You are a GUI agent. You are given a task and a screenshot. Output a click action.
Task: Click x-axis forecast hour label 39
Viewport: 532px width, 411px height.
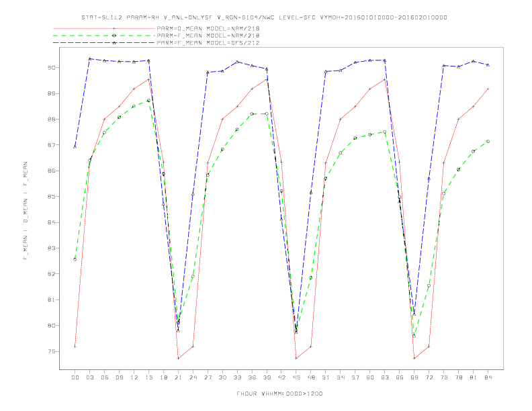[267, 377]
